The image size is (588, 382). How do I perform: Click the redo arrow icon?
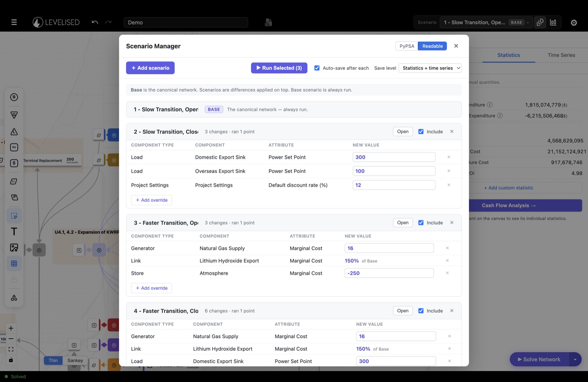(108, 22)
